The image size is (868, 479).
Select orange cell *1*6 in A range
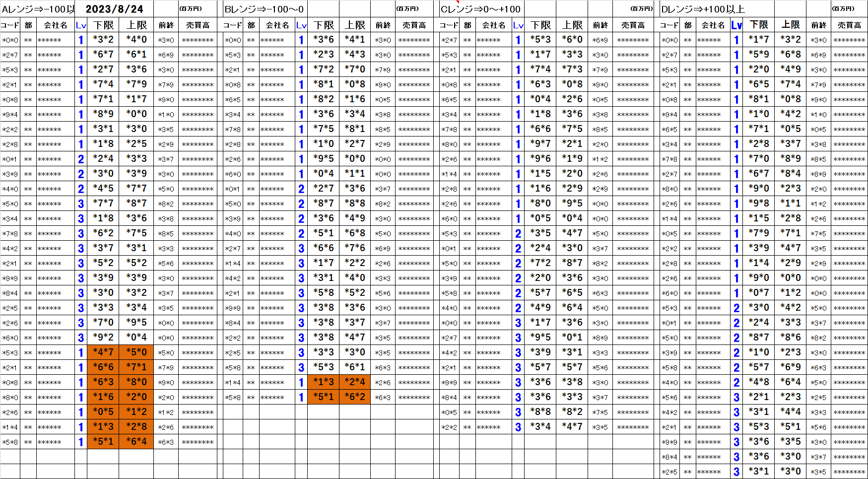tap(103, 397)
